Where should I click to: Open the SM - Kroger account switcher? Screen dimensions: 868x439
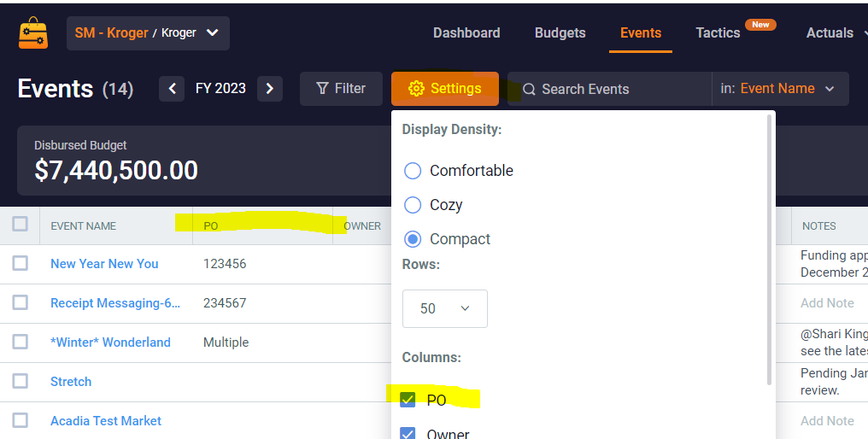[148, 33]
